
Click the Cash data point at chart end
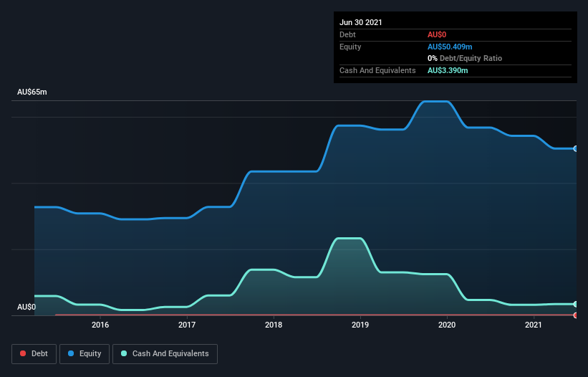tap(576, 304)
